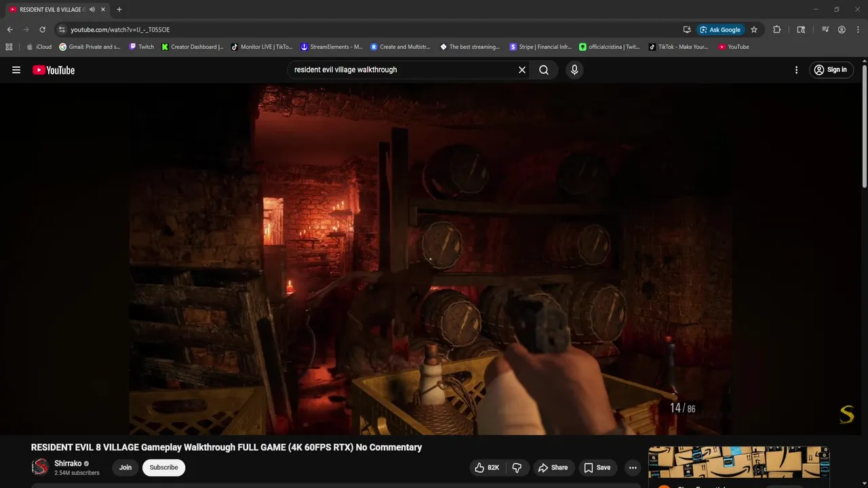Click the video title text
Screen dimensions: 868x488
[x=226, y=447]
